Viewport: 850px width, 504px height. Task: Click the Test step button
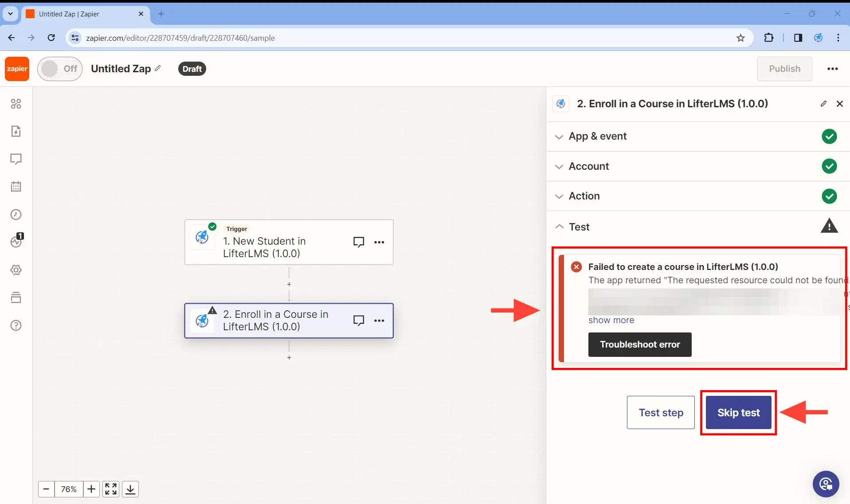[661, 413]
